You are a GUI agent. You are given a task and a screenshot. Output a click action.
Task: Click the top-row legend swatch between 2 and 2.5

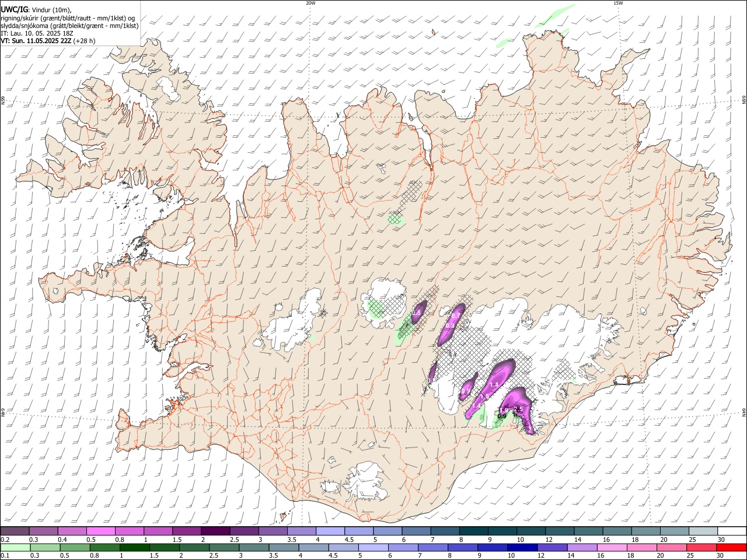[x=215, y=531]
